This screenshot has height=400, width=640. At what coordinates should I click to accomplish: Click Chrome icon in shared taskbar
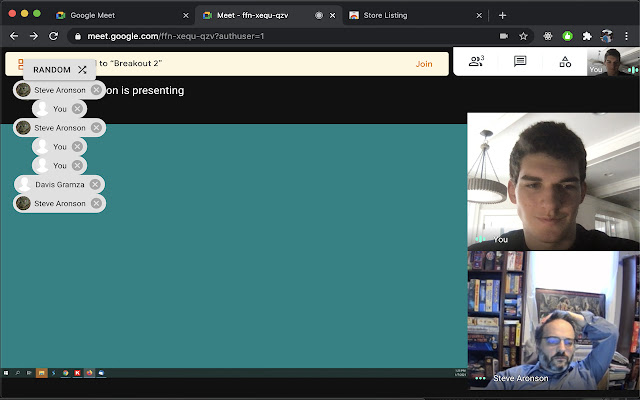[65, 373]
